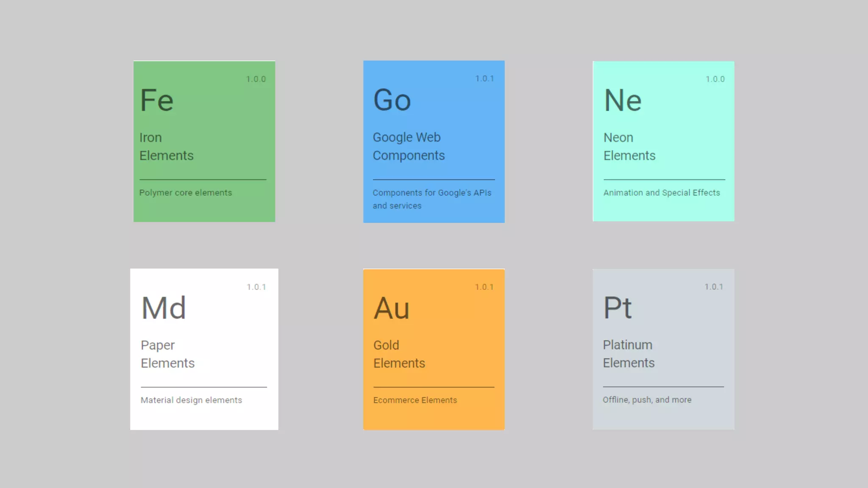Click the large 'Md' symbol
The image size is (868, 488).
(164, 308)
